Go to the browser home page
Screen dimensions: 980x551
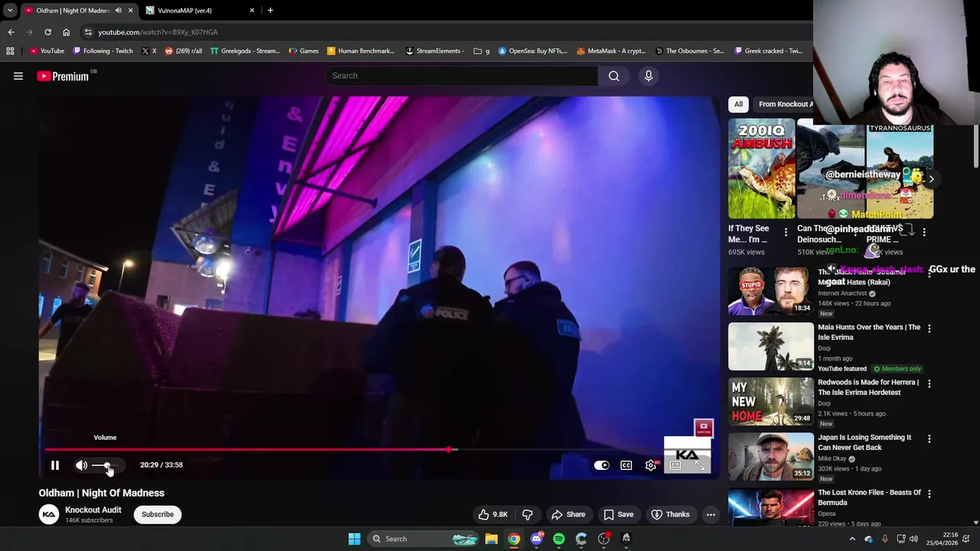(66, 32)
